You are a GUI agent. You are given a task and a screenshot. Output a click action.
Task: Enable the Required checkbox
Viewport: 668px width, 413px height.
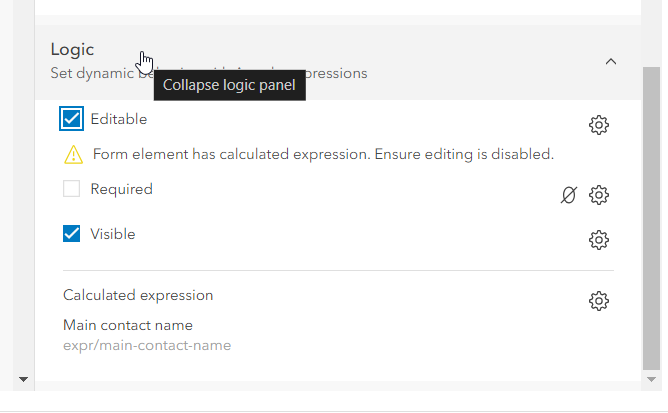pyautogui.click(x=72, y=189)
